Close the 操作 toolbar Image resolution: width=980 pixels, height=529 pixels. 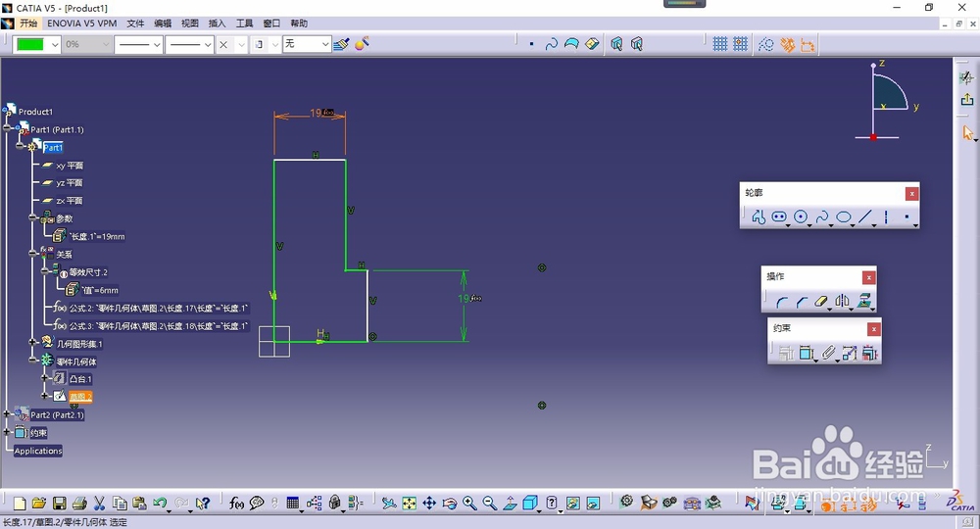pyautogui.click(x=868, y=277)
